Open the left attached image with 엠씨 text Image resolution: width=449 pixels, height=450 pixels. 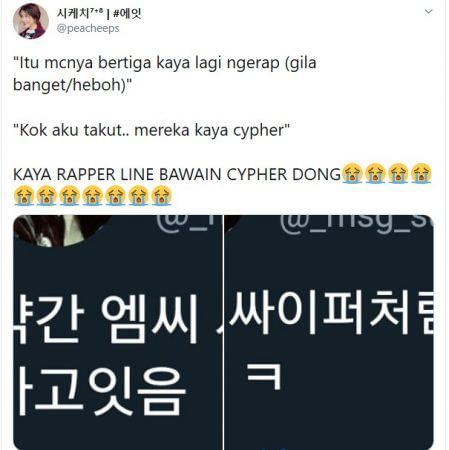coord(118,332)
